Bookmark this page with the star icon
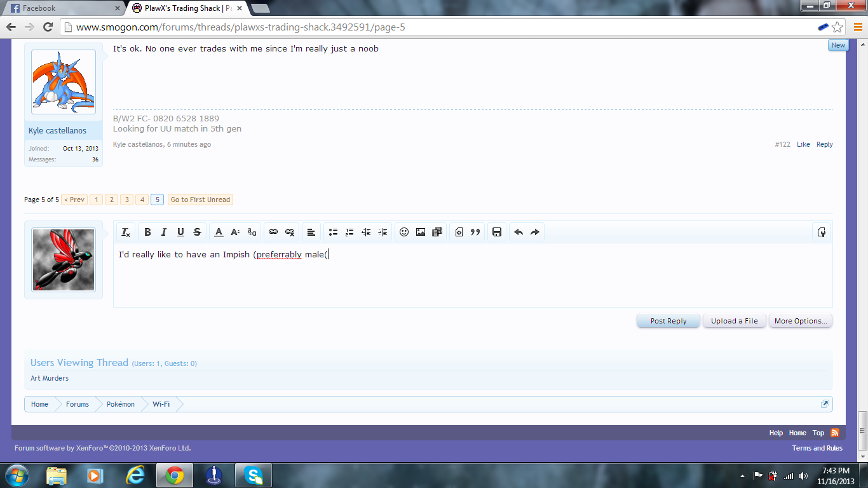The height and width of the screenshot is (488, 868). click(x=837, y=27)
